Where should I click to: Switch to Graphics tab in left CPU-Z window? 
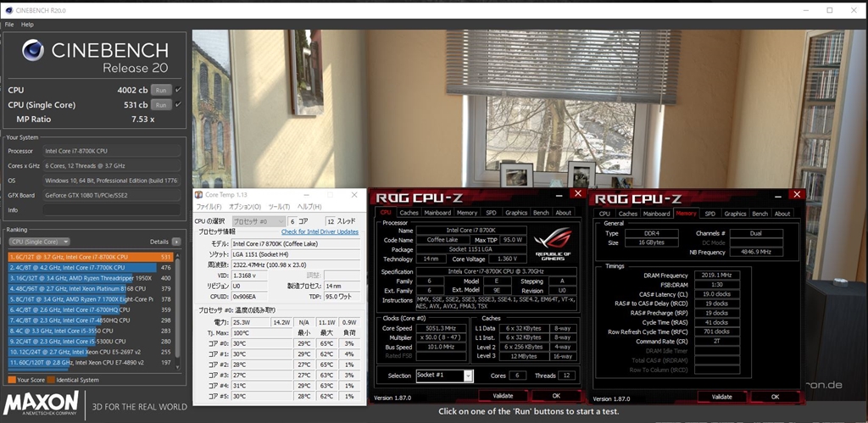click(516, 213)
